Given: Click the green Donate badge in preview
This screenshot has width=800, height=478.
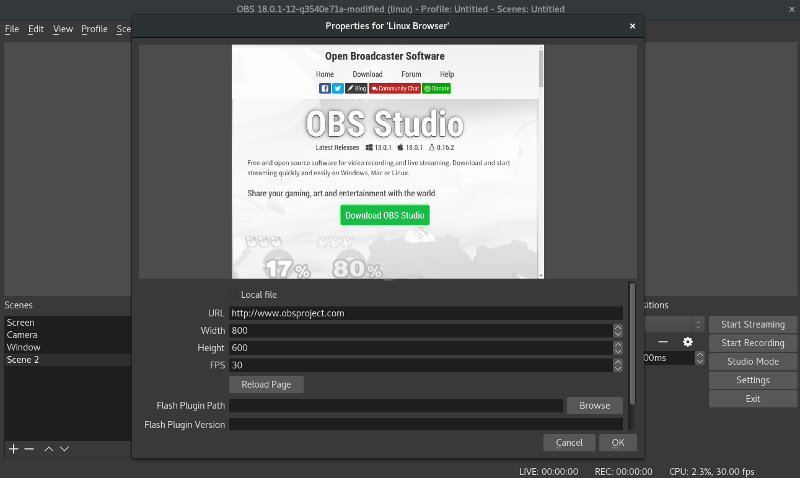Looking at the screenshot, I should click(x=436, y=88).
